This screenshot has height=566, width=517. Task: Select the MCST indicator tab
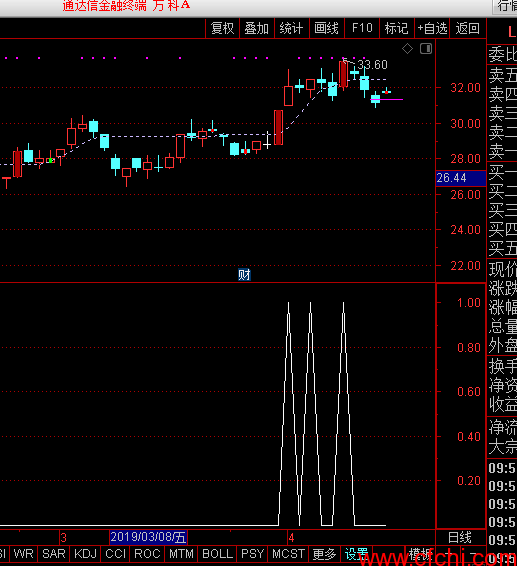[288, 553]
